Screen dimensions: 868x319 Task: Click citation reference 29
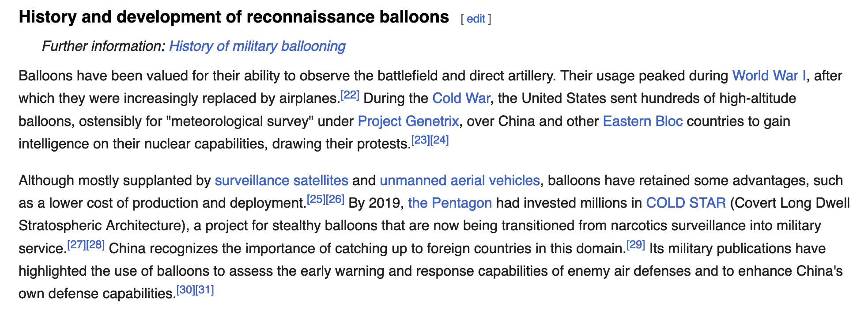coord(636,245)
